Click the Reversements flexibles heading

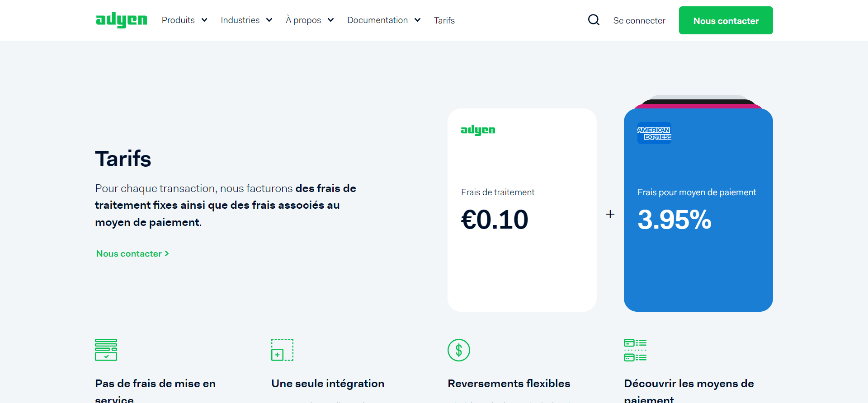pyautogui.click(x=509, y=384)
